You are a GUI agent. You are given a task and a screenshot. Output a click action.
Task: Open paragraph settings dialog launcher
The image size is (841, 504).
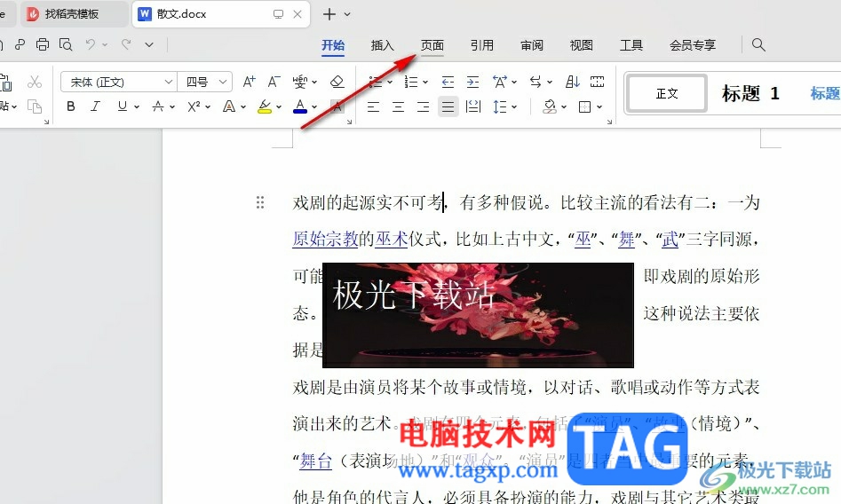(x=609, y=122)
